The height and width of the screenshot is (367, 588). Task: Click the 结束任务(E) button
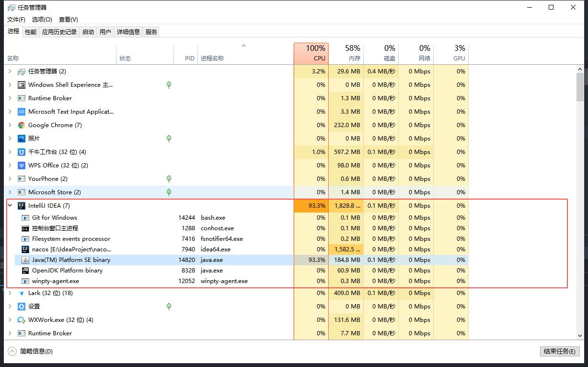tap(560, 351)
